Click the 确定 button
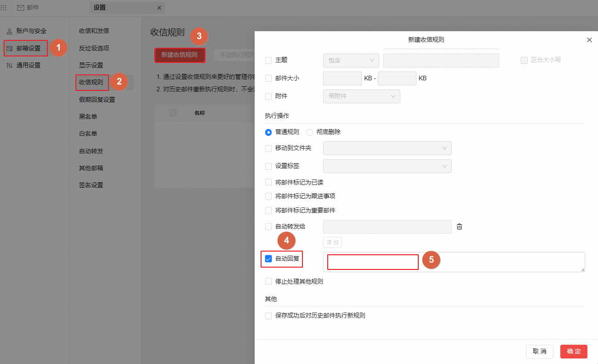This screenshot has height=364, width=598. pyautogui.click(x=574, y=352)
